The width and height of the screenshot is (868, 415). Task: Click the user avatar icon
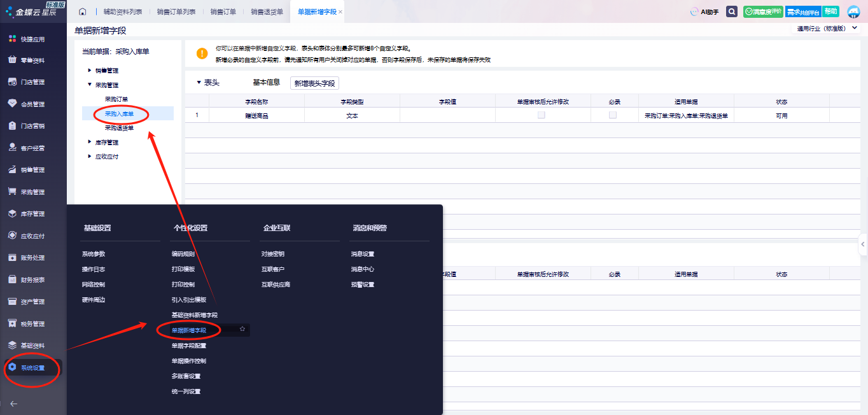[853, 12]
